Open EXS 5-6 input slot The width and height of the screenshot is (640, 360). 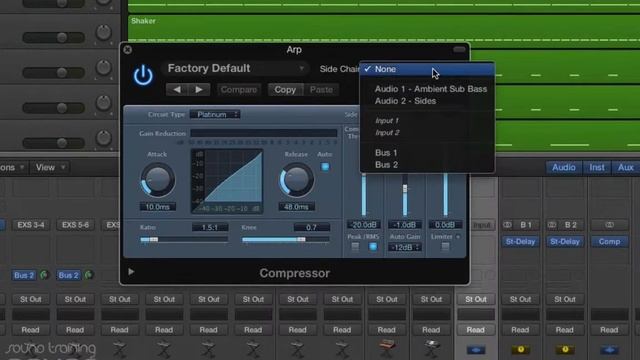click(x=75, y=225)
